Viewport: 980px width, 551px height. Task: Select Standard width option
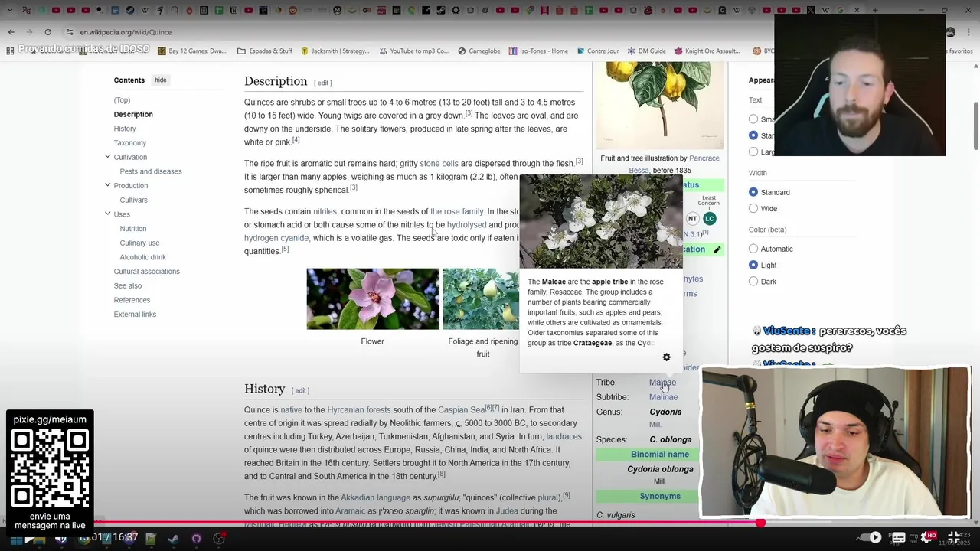tap(753, 192)
